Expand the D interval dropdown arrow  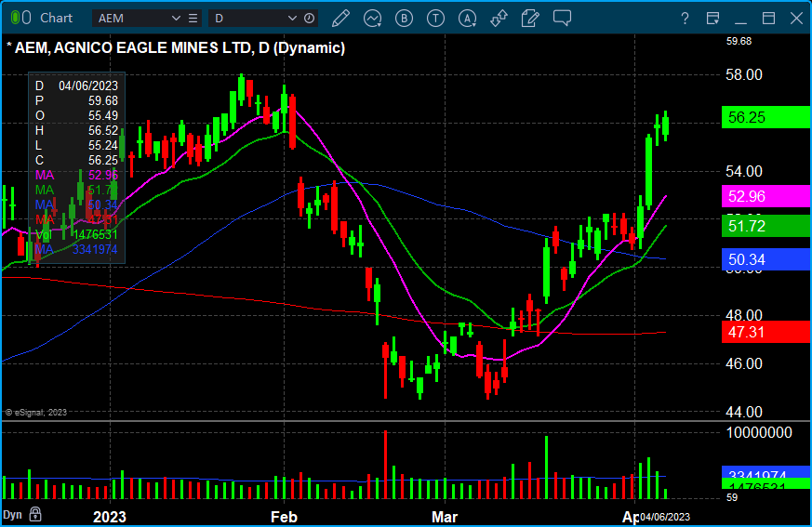(292, 18)
